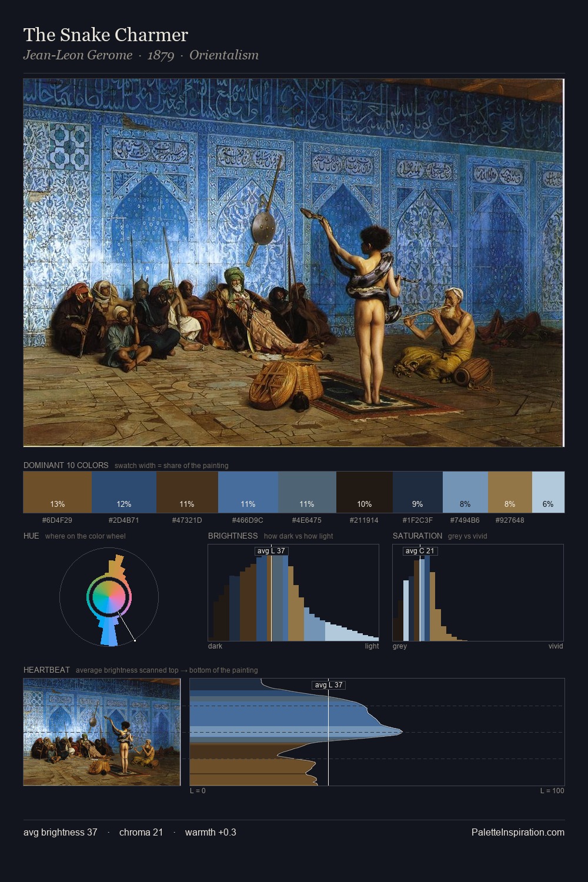Click the "how dark vs how light" caption
This screenshot has height=882, width=588.
coord(299,536)
